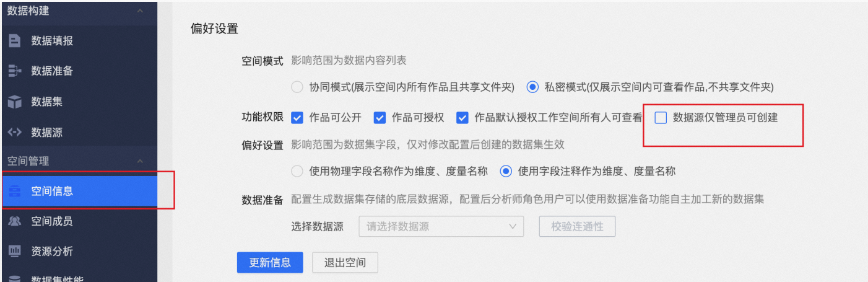Image resolution: width=868 pixels, height=282 pixels.
Task: Collapse the 数据构建 section
Action: 140,11
